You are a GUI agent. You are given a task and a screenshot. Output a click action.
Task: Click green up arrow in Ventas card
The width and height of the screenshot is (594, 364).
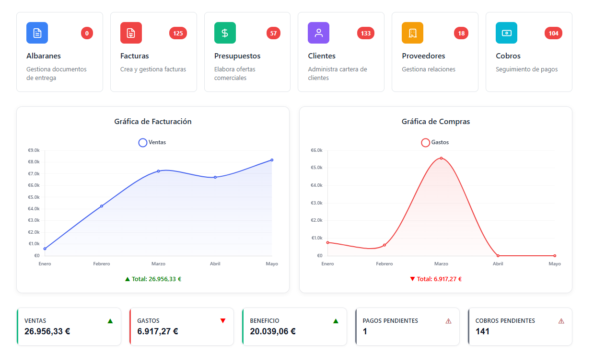(110, 321)
